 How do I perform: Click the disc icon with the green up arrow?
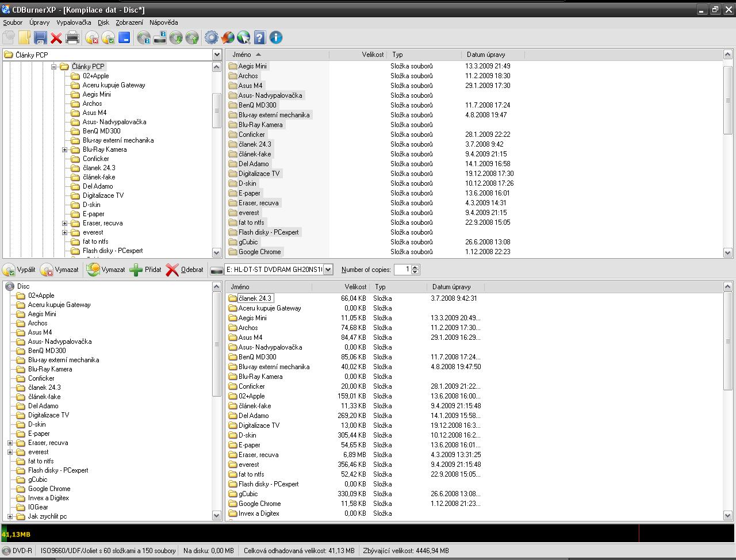(x=192, y=38)
